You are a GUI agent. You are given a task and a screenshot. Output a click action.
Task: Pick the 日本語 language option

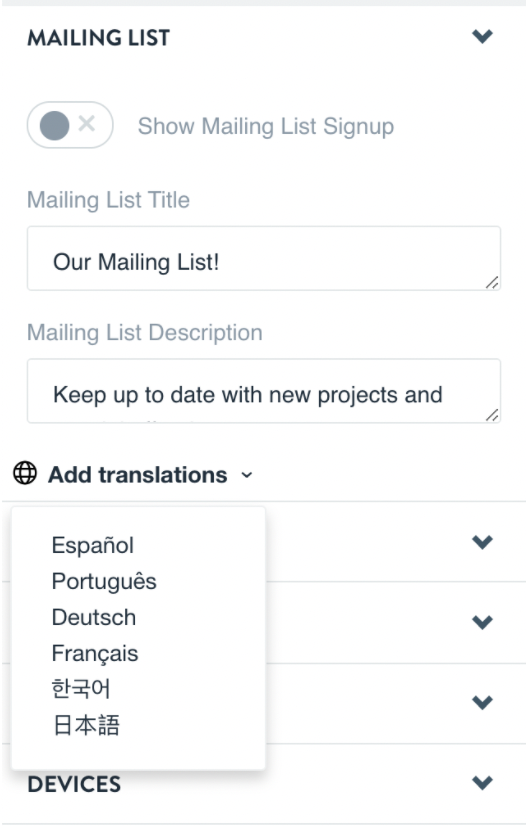point(86,725)
